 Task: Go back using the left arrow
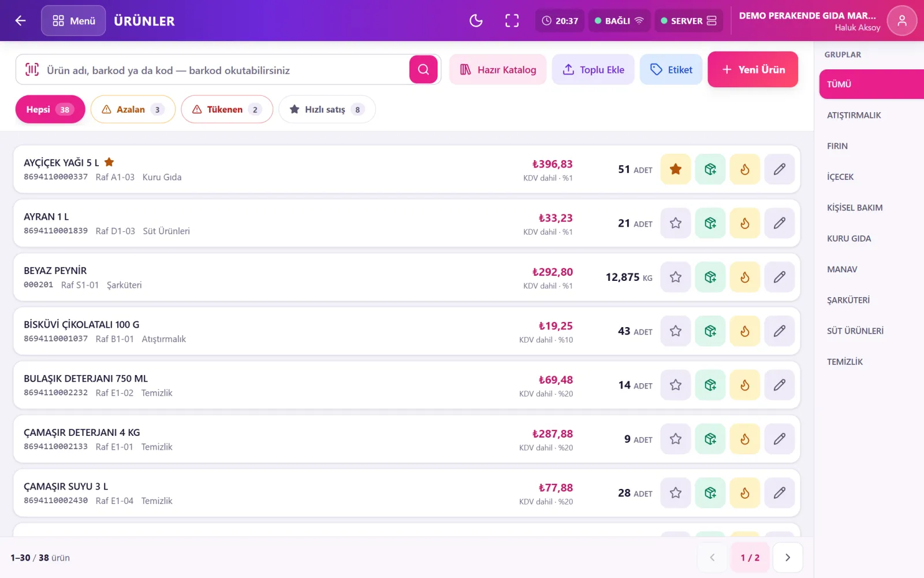click(x=20, y=21)
